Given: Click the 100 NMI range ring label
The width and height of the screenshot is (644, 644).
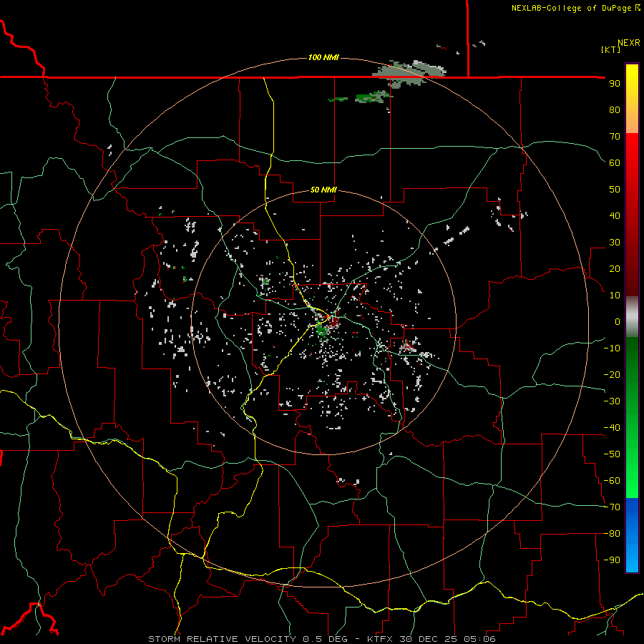Looking at the screenshot, I should (x=323, y=57).
